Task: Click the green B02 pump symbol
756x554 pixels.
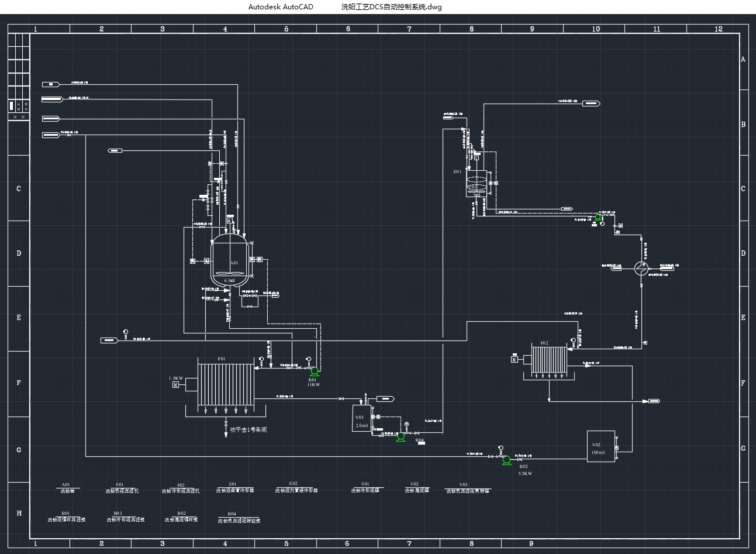Action: [x=506, y=461]
